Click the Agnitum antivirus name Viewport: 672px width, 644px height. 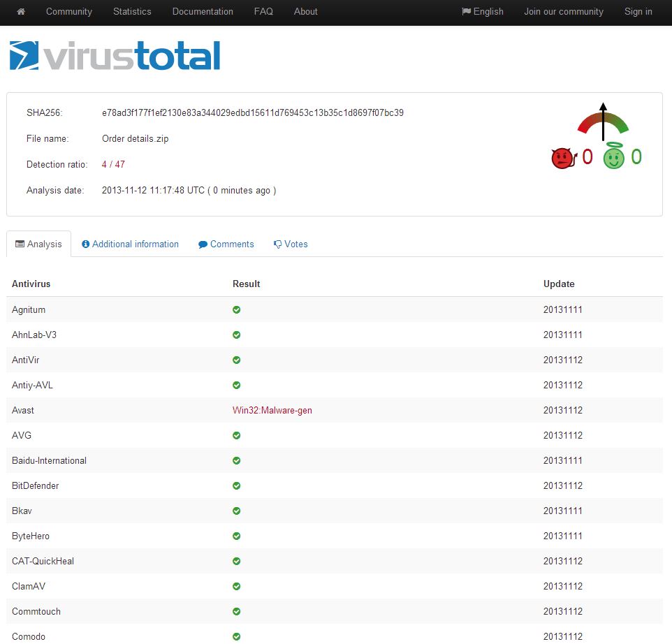29,310
